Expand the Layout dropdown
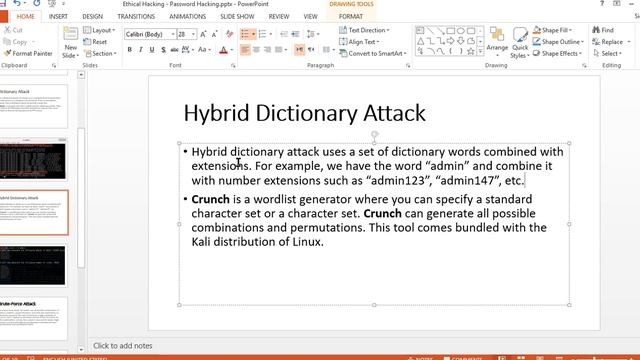The width and height of the screenshot is (640, 360). pos(99,30)
